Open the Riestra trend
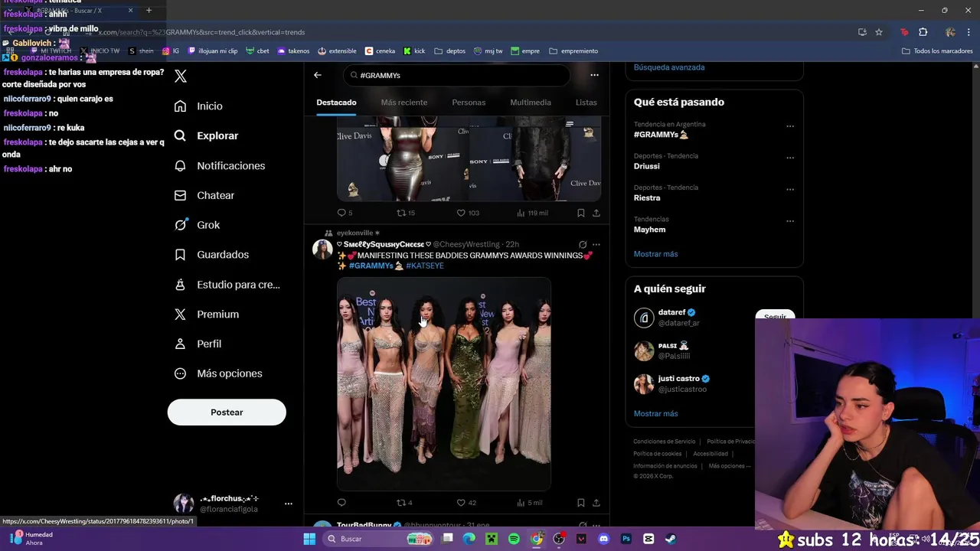The height and width of the screenshot is (551, 980). pos(647,197)
